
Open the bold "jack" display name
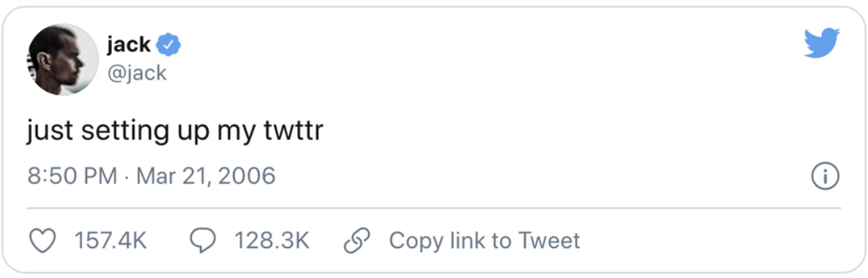point(128,45)
